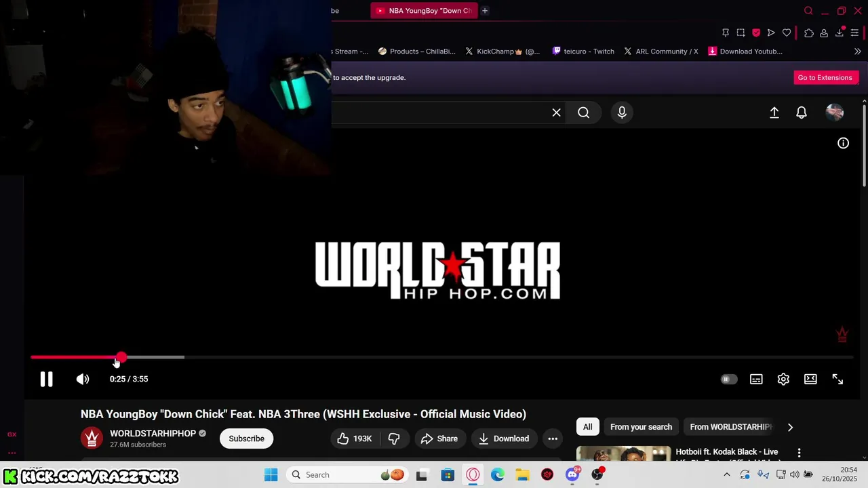Screen dimensions: 868x488
Task: Open the video info card icon
Action: pos(843,143)
